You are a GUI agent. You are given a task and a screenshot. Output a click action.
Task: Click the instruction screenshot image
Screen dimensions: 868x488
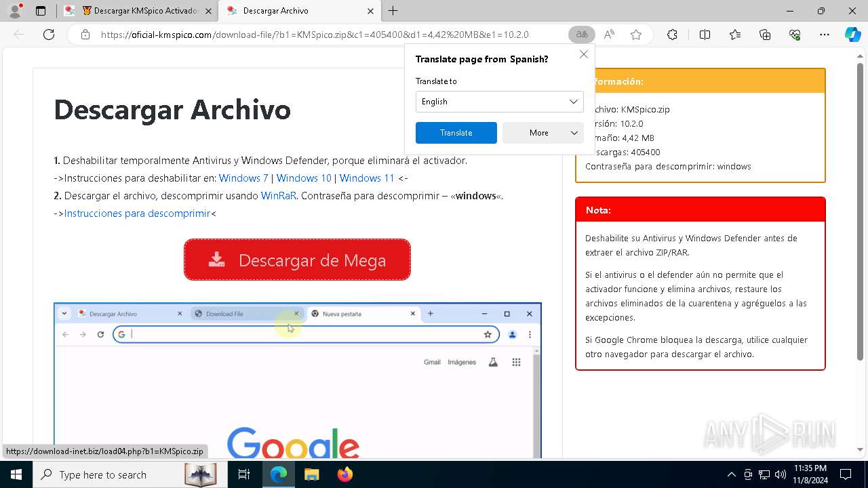click(297, 380)
